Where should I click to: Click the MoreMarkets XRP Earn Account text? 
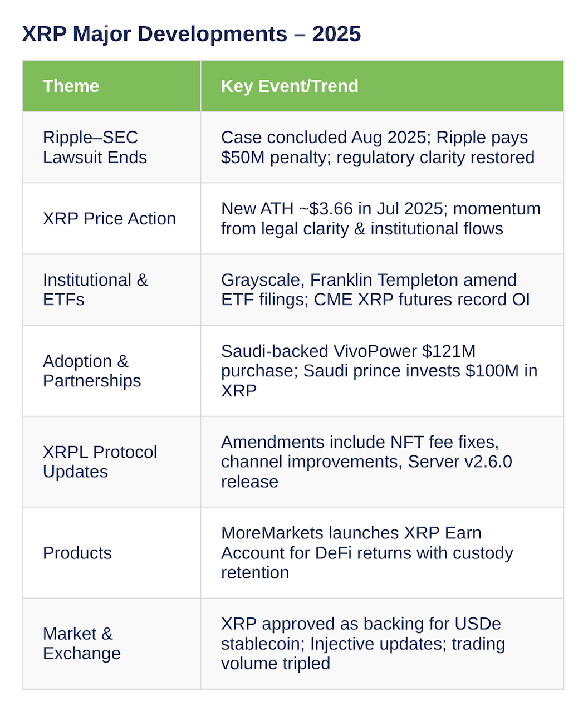(x=367, y=553)
